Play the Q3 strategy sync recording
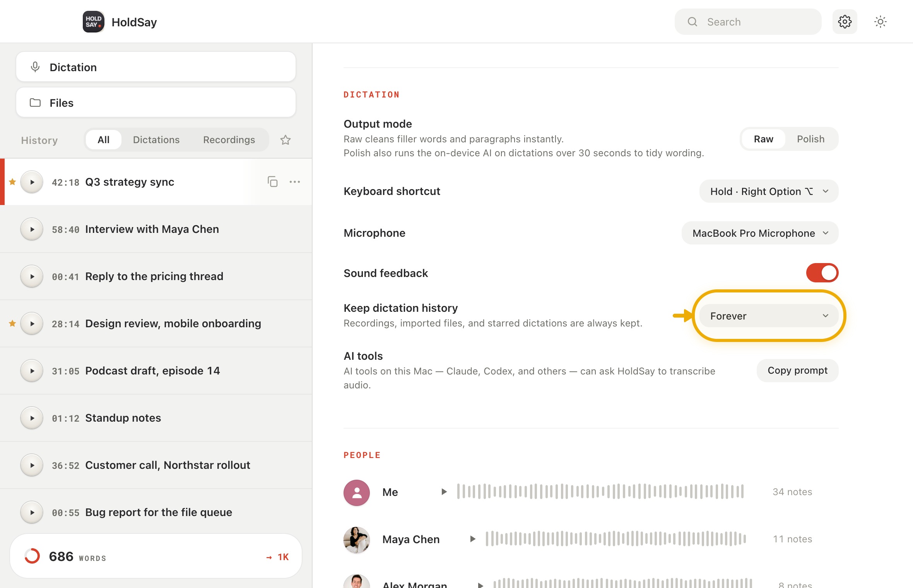913x588 pixels. coord(32,182)
